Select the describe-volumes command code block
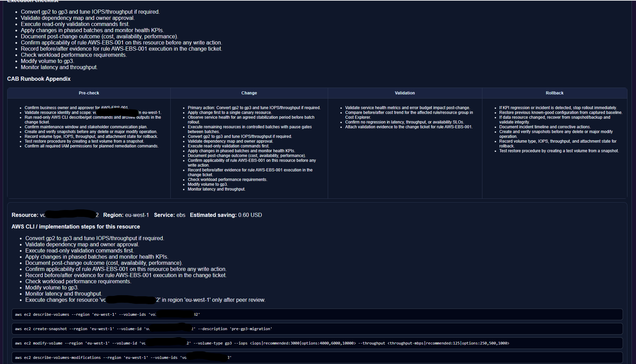The width and height of the screenshot is (636, 364). coord(317,314)
